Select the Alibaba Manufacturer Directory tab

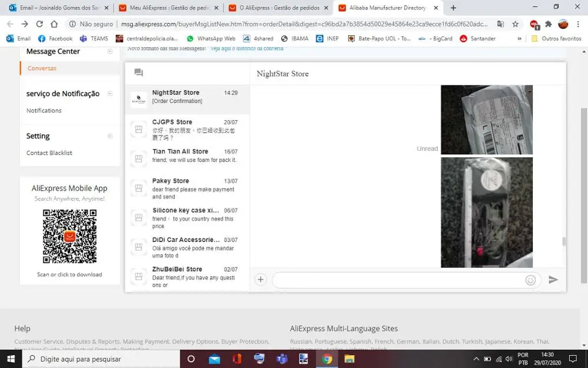pyautogui.click(x=389, y=8)
